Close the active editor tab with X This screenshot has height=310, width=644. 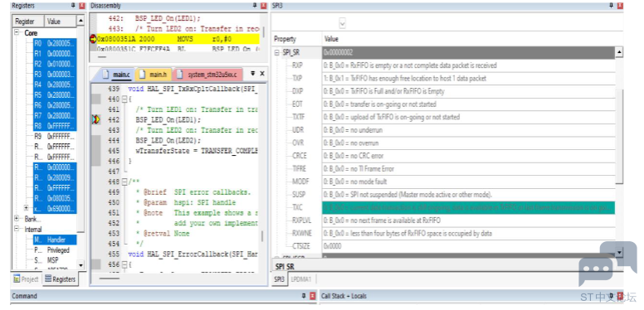click(262, 74)
